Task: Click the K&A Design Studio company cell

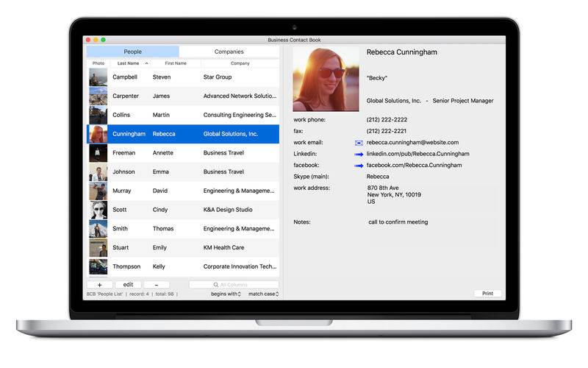Action: click(x=228, y=210)
